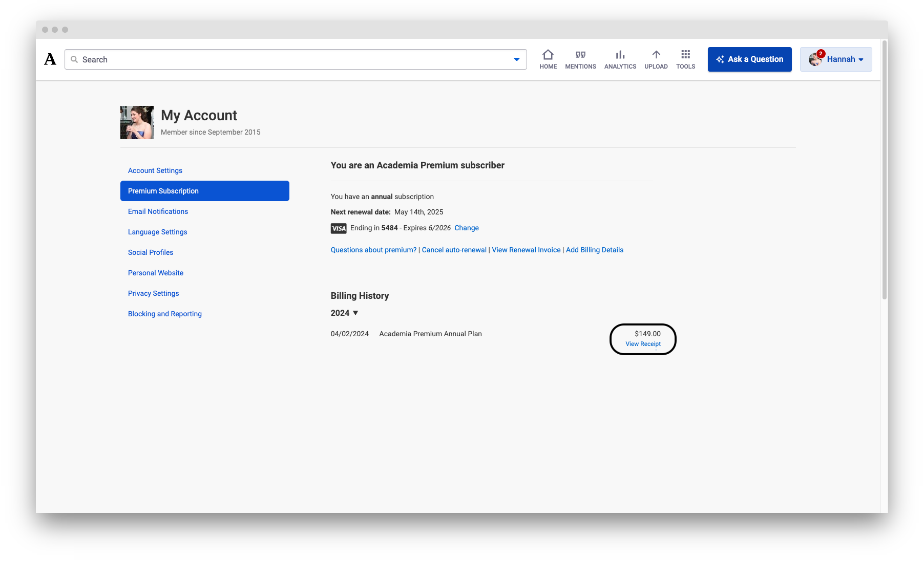Click the red notification badge
Viewport: 924px width, 564px height.
pos(821,53)
